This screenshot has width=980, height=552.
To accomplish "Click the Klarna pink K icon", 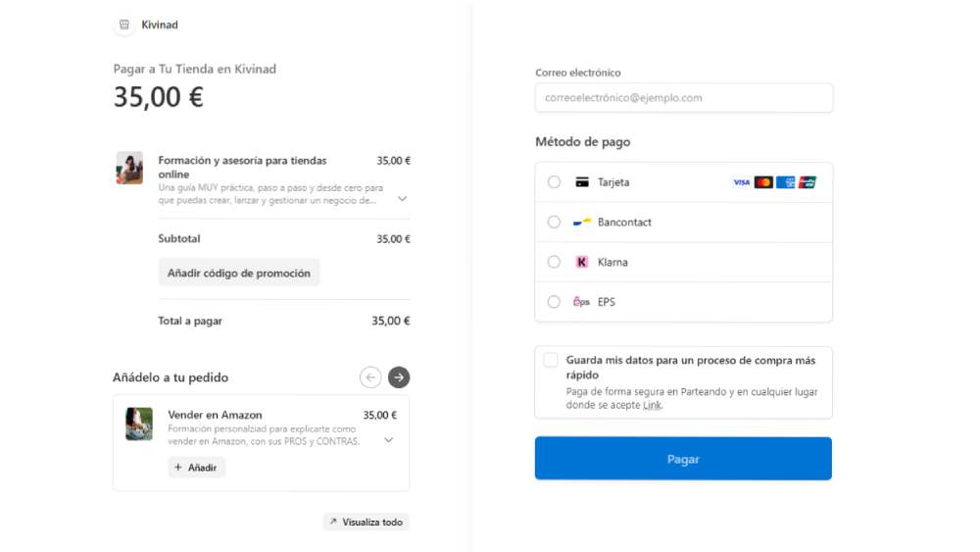I will 582,262.
